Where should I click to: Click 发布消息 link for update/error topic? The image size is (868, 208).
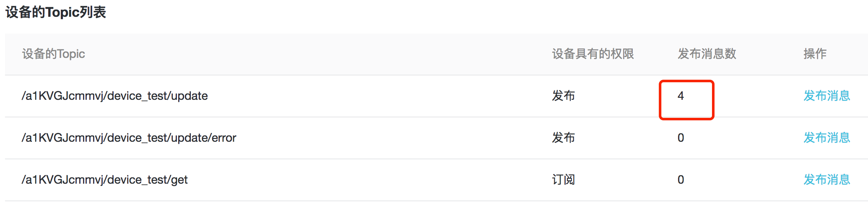pyautogui.click(x=826, y=138)
